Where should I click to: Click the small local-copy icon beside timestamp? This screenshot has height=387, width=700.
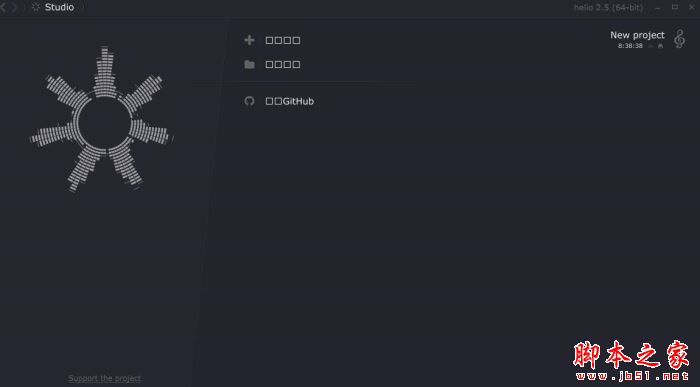pos(660,46)
